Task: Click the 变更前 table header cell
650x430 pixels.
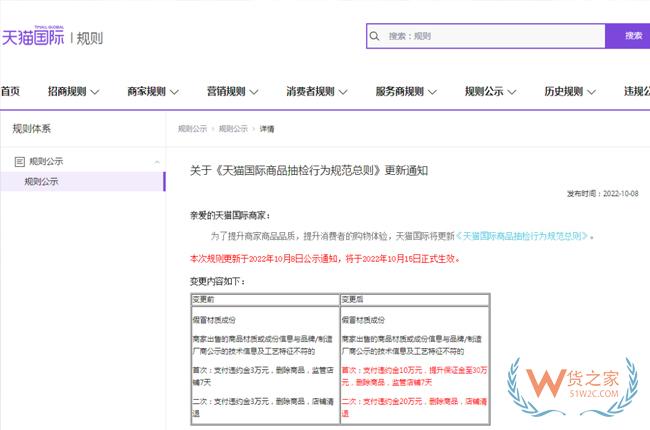Action: (x=265, y=299)
